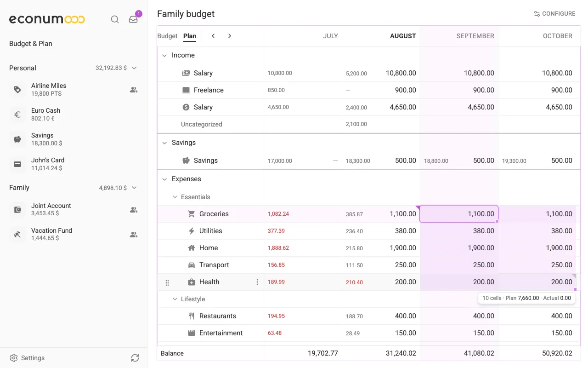Click the Utilities lightning bolt icon
This screenshot has height=368, width=588.
[x=192, y=231]
